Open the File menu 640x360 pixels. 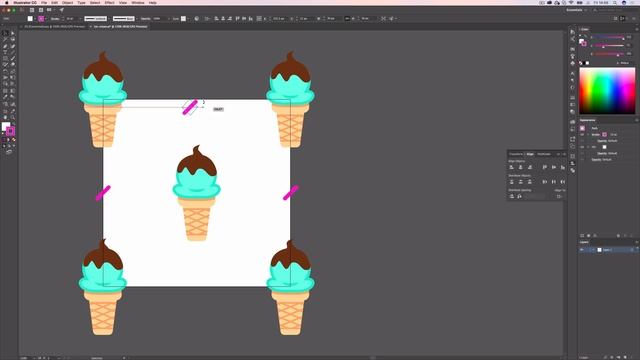click(44, 3)
